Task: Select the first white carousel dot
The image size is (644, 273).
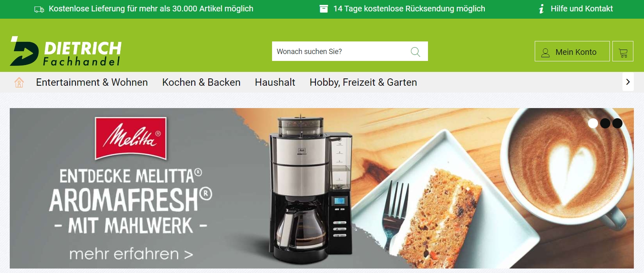Action: (x=593, y=123)
